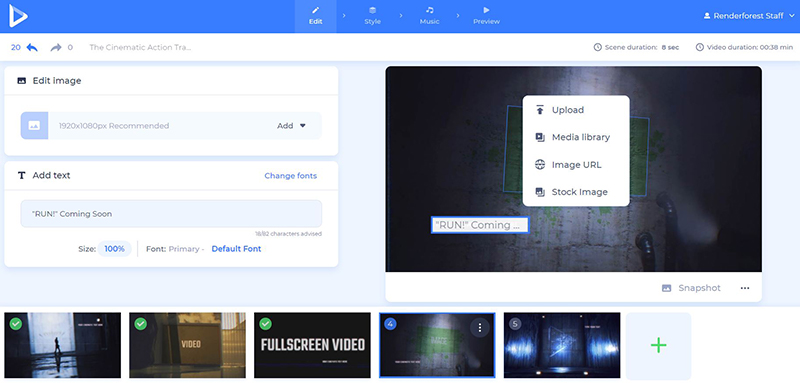Click the Snapshot camera icon
The image size is (800, 383).
[666, 288]
